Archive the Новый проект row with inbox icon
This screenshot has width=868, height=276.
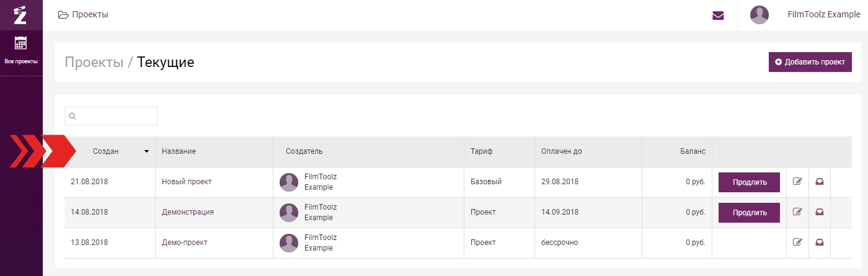(820, 182)
